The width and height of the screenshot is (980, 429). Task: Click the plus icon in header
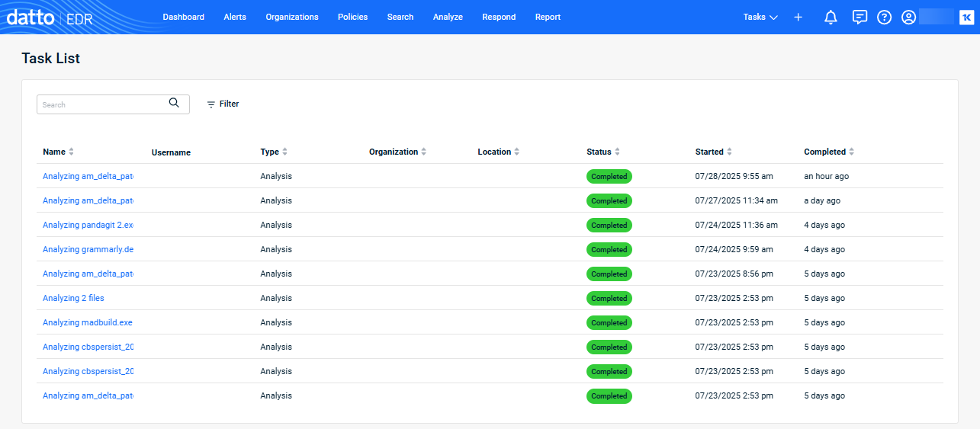798,17
